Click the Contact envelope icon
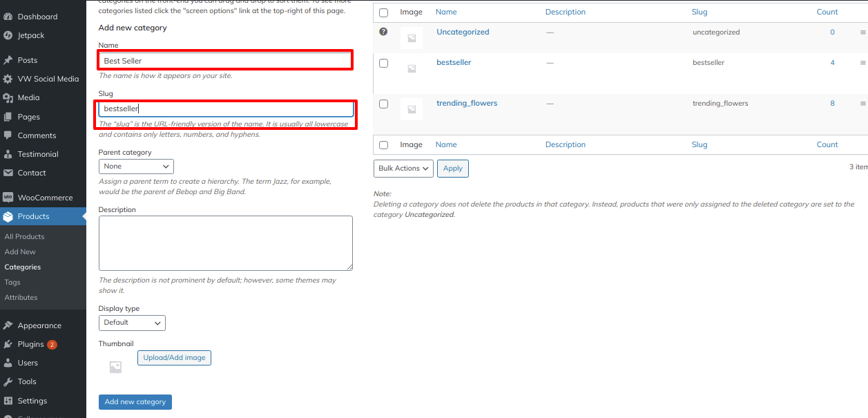This screenshot has width=868, height=418. pos(8,173)
